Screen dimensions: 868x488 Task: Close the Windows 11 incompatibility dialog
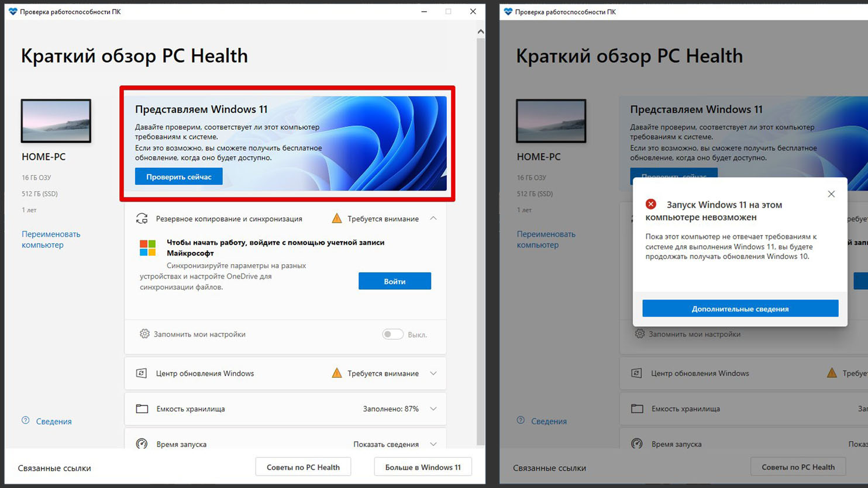click(x=831, y=194)
